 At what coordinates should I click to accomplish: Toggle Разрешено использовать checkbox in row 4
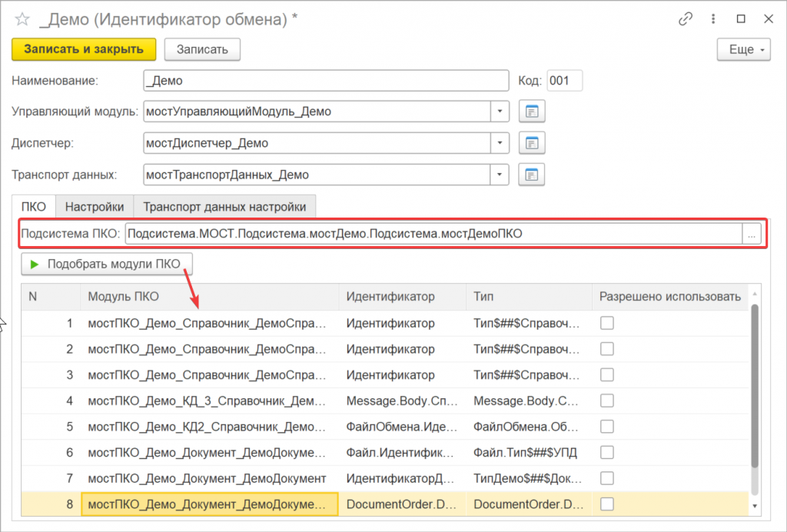pyautogui.click(x=607, y=401)
